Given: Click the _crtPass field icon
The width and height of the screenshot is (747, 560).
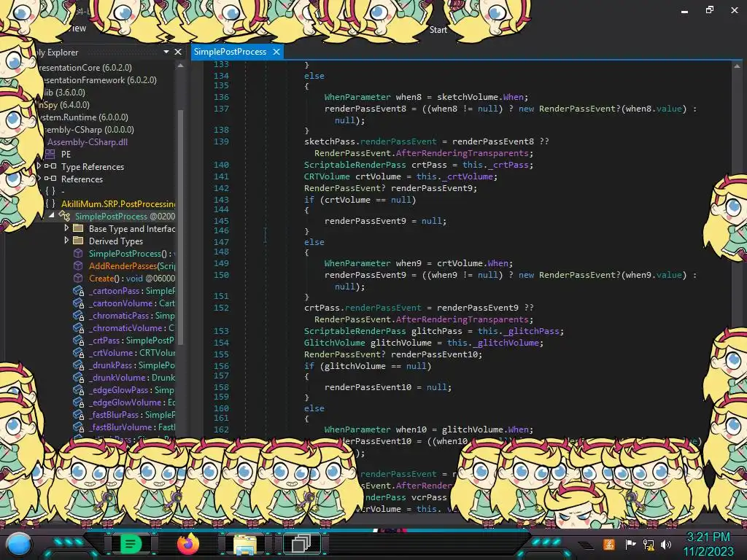Looking at the screenshot, I should [x=78, y=340].
